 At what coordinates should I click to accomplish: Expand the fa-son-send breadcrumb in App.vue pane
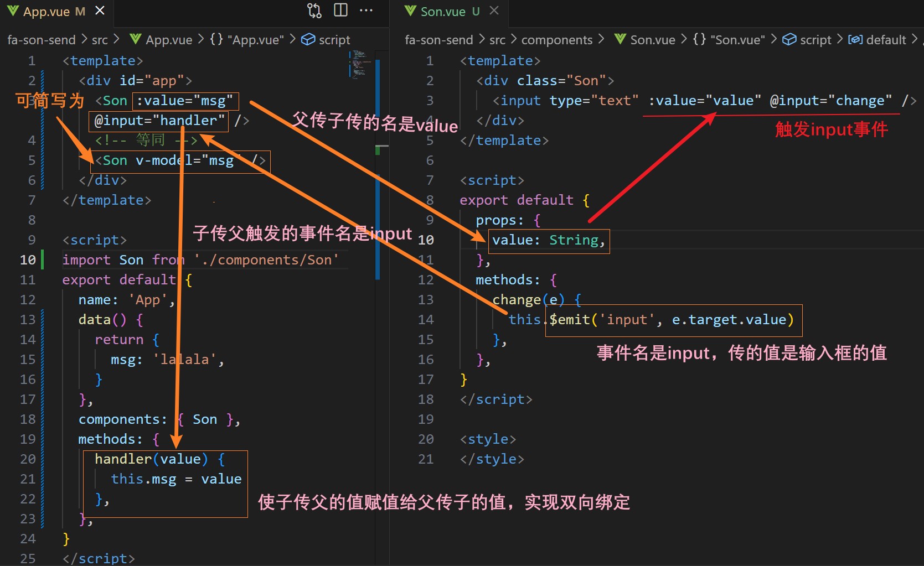tap(42, 40)
